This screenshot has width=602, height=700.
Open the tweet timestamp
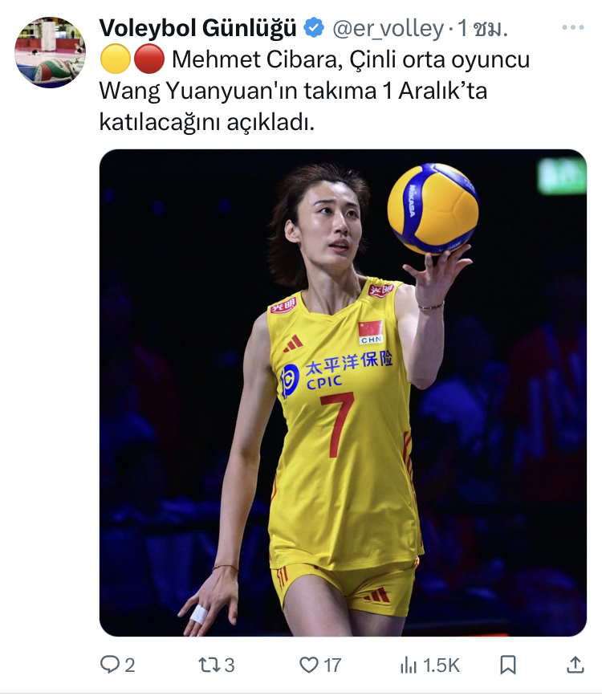point(483,29)
